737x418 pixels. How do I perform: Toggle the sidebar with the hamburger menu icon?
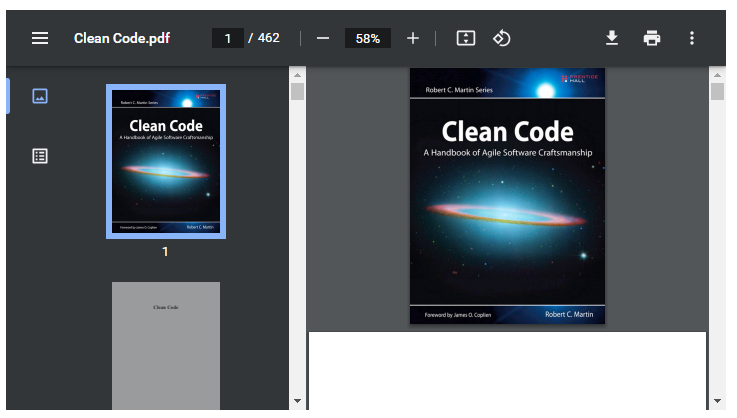tap(40, 38)
